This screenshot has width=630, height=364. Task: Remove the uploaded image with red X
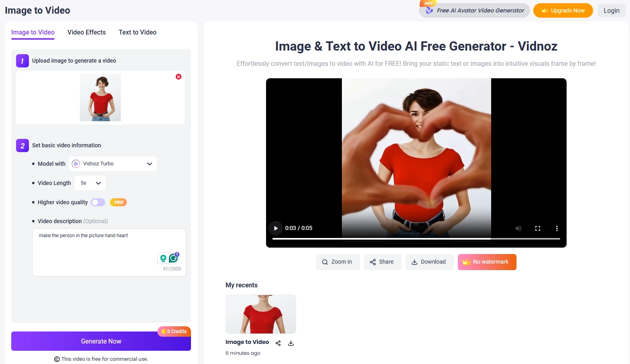[179, 77]
